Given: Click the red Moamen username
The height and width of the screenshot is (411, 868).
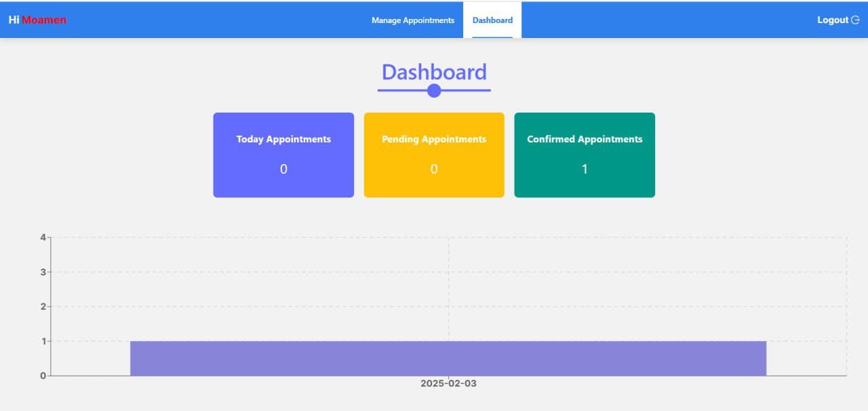Looking at the screenshot, I should tap(44, 20).
